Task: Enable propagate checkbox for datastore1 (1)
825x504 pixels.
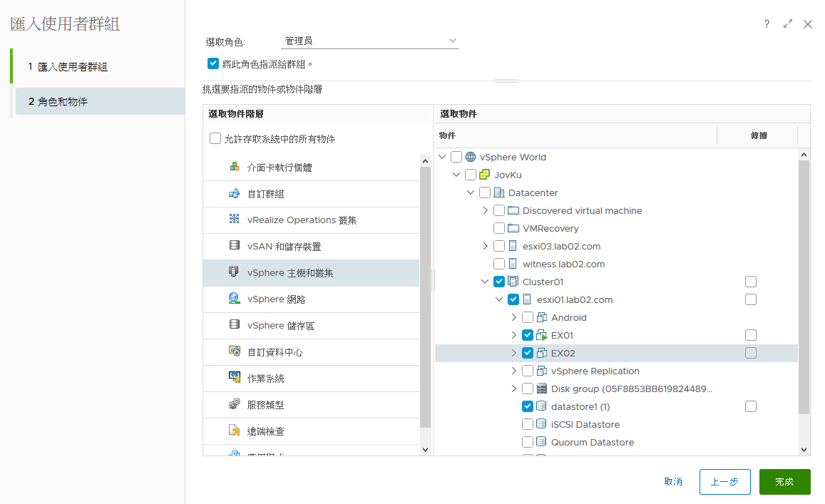Action: pyautogui.click(x=751, y=406)
